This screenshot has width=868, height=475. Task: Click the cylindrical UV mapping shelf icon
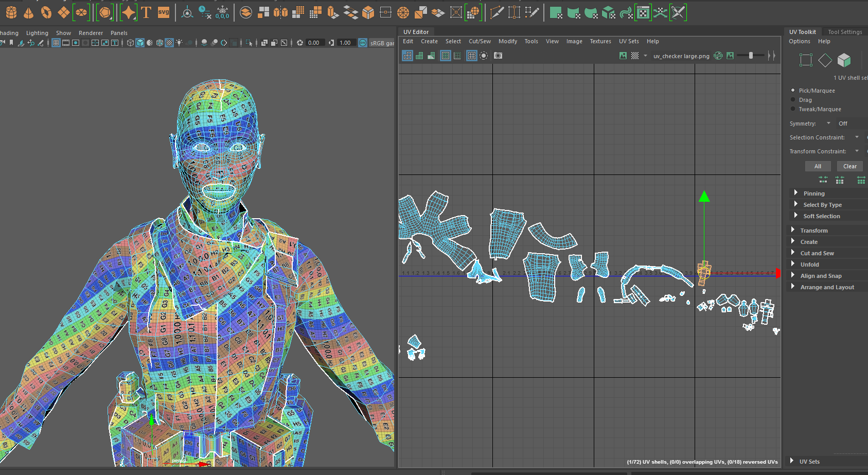[573, 12]
